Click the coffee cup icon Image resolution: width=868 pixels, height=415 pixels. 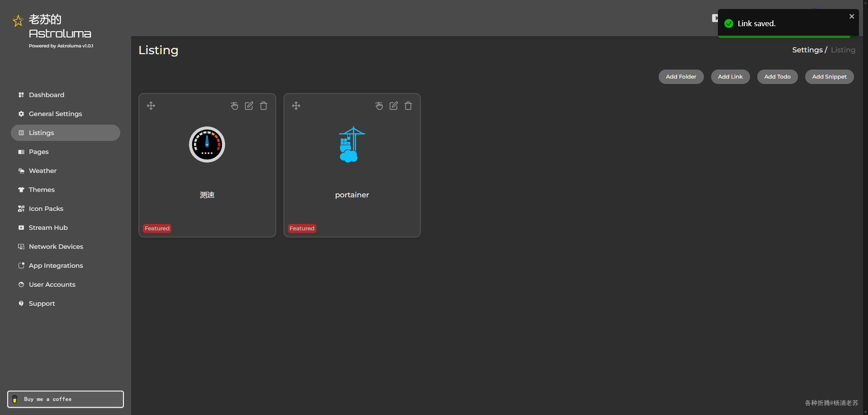tap(14, 399)
